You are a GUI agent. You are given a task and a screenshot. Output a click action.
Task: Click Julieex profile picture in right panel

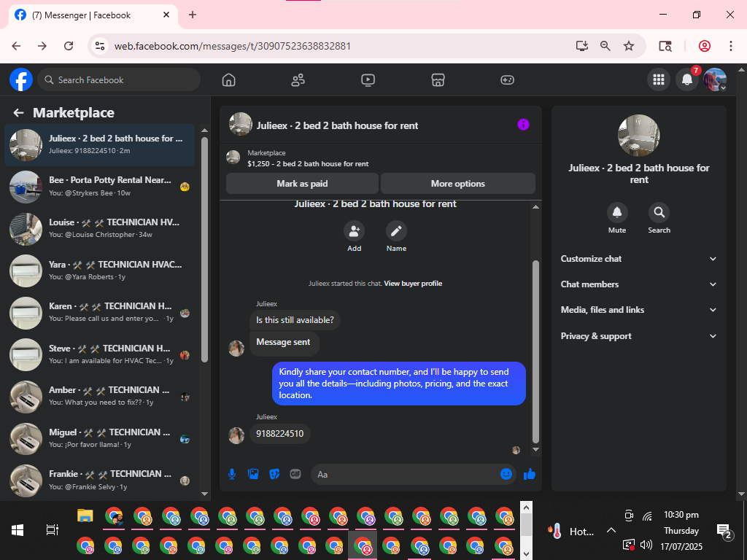point(638,135)
